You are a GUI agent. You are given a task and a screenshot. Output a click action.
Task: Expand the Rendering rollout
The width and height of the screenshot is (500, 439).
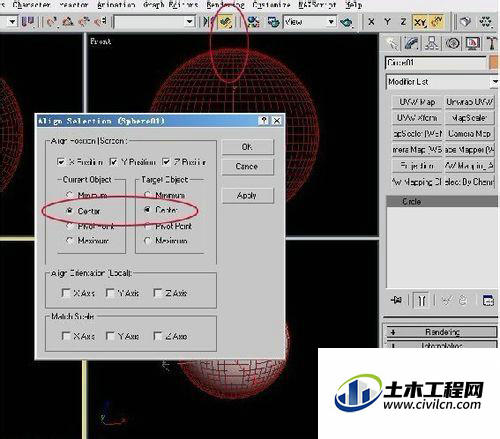tap(441, 332)
